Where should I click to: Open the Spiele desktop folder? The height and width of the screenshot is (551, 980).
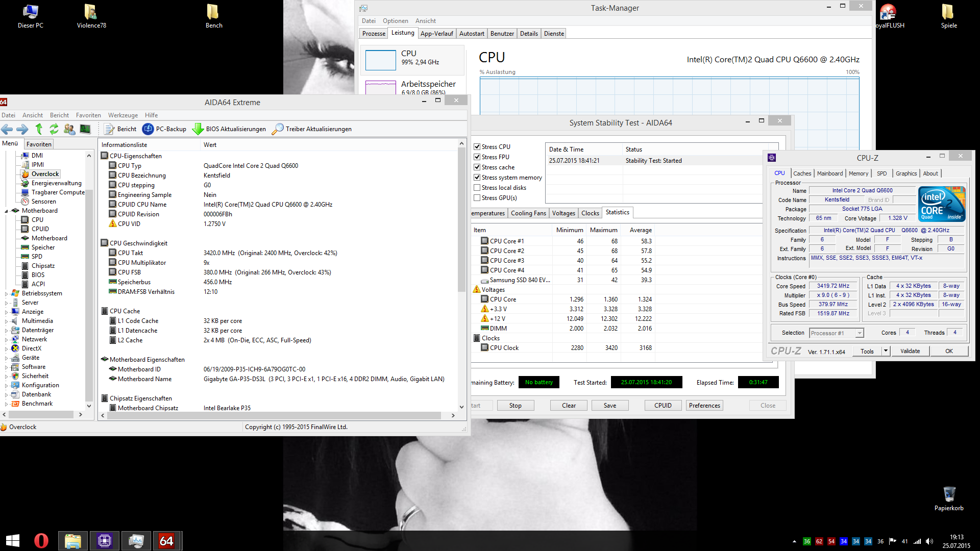tap(949, 16)
